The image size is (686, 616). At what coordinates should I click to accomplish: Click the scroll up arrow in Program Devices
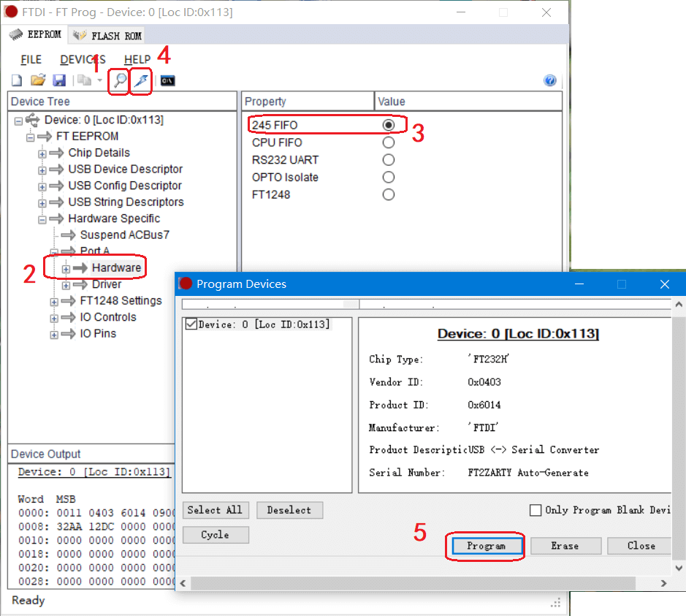click(679, 304)
